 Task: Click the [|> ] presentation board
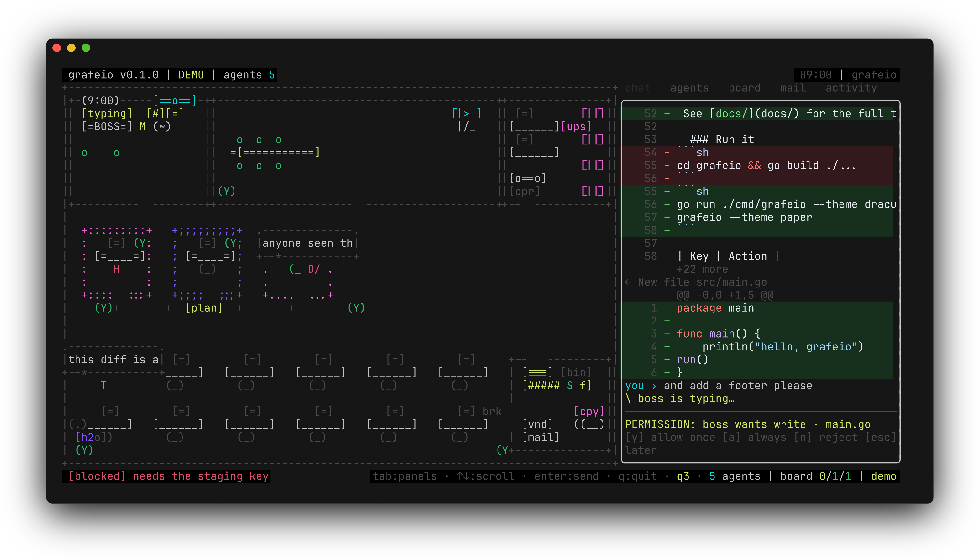[x=466, y=113]
